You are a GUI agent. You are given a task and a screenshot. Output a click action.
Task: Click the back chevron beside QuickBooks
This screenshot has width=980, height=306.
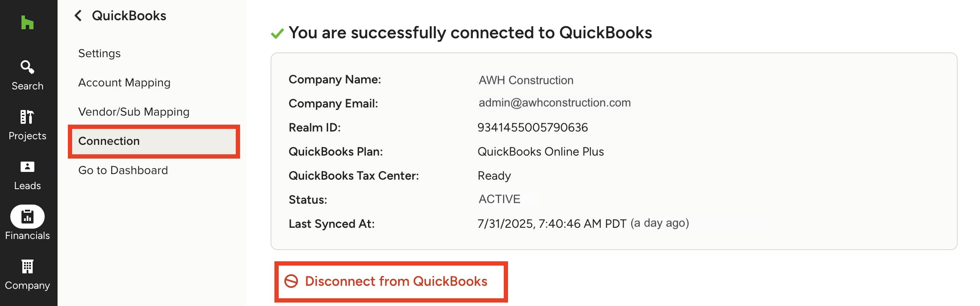click(78, 16)
